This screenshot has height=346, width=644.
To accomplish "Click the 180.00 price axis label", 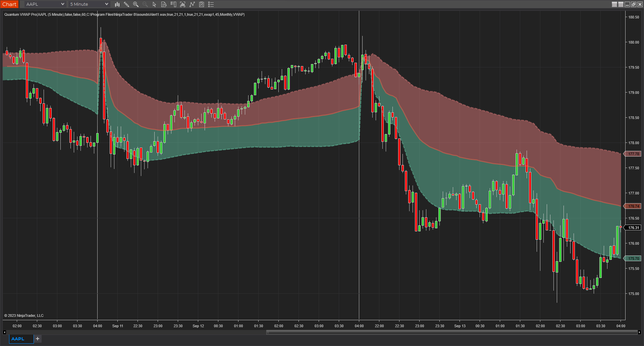I will (x=634, y=42).
